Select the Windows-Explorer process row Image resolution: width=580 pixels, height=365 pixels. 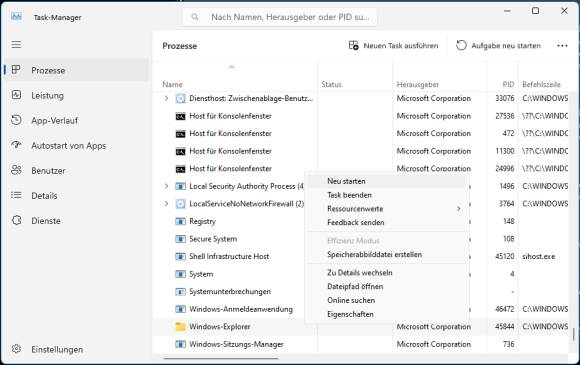click(361, 327)
